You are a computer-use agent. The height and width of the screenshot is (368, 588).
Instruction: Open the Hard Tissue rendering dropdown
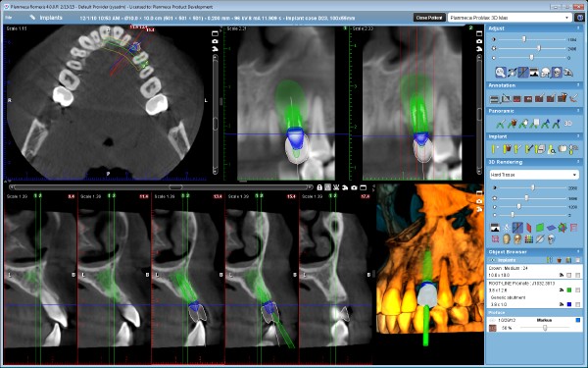[x=534, y=175]
